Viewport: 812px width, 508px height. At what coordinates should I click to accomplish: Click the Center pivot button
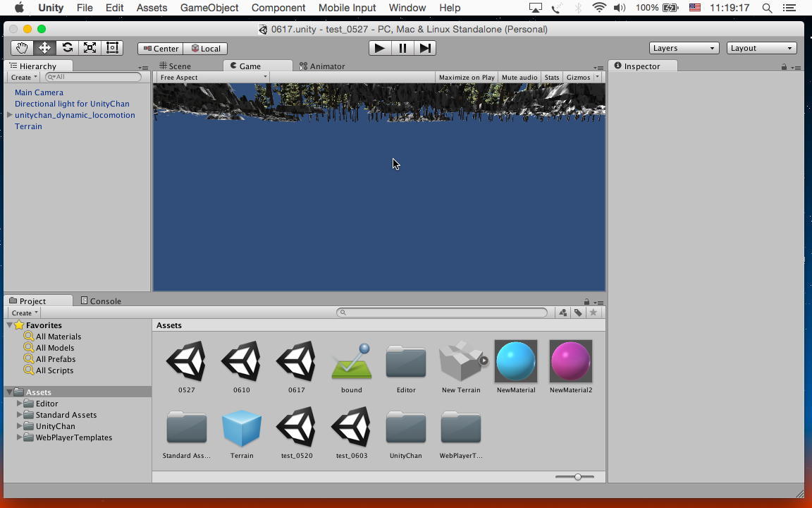click(161, 49)
